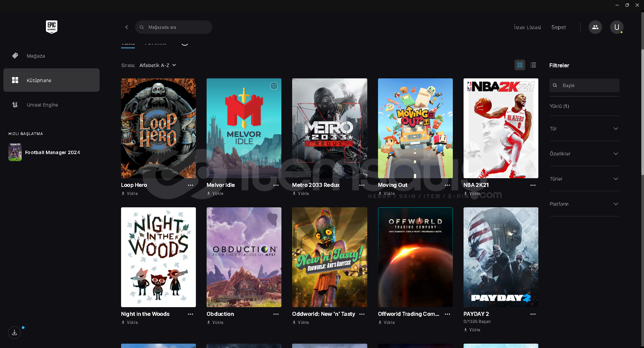This screenshot has height=348, width=644.
Task: Open the Oddworld: New 'n' Tasty cover
Action: [x=330, y=257]
